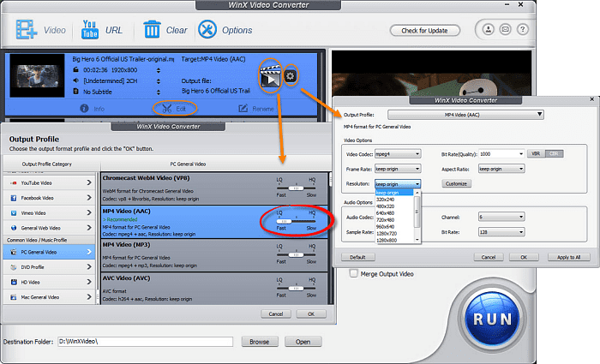This screenshot has height=364, width=600.
Task: Click the mail envelope icon
Action: coord(506,29)
